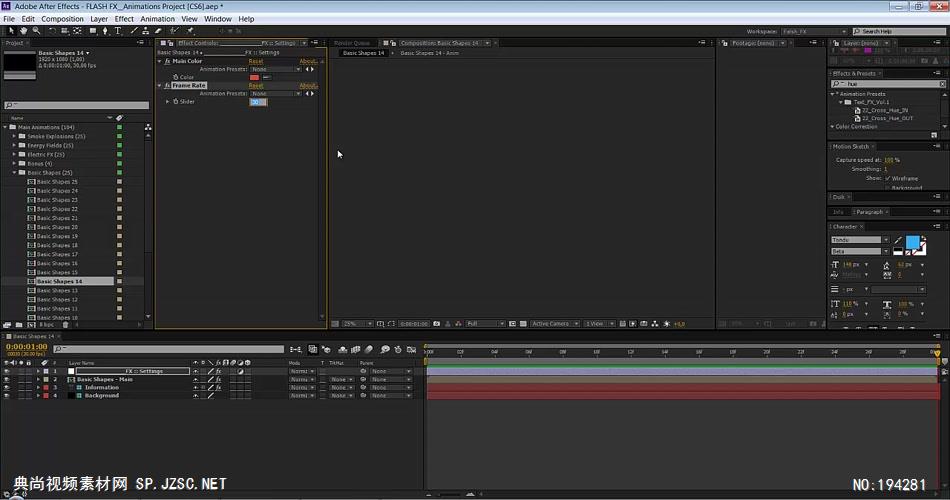
Task: Select the Roto Brush tool
Action: pyautogui.click(x=174, y=30)
